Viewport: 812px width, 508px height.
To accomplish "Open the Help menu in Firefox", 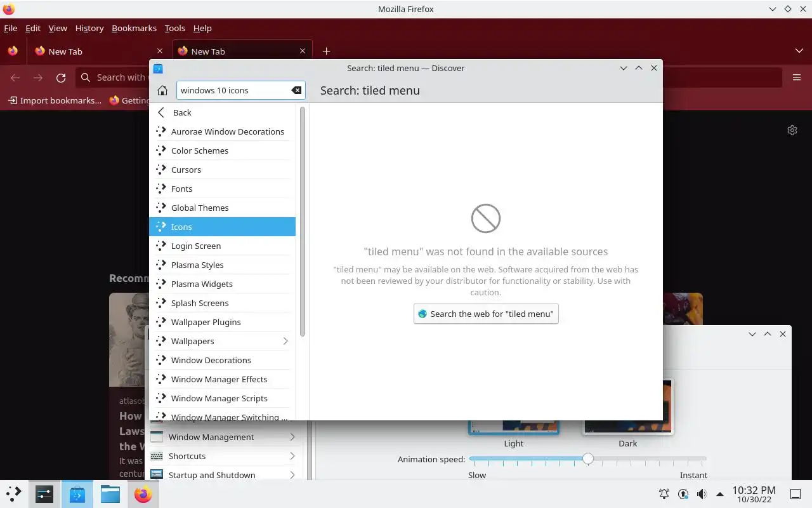I will (x=202, y=28).
